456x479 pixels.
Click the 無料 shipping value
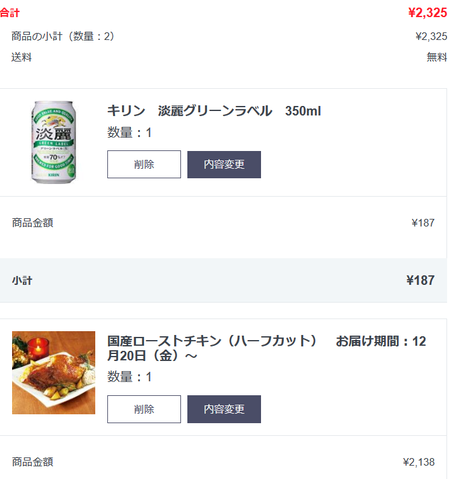tap(437, 57)
